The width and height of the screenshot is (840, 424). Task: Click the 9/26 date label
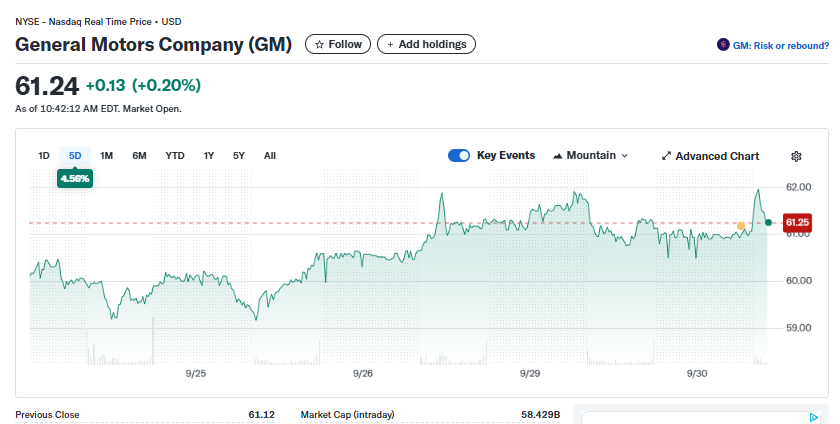[x=363, y=374]
